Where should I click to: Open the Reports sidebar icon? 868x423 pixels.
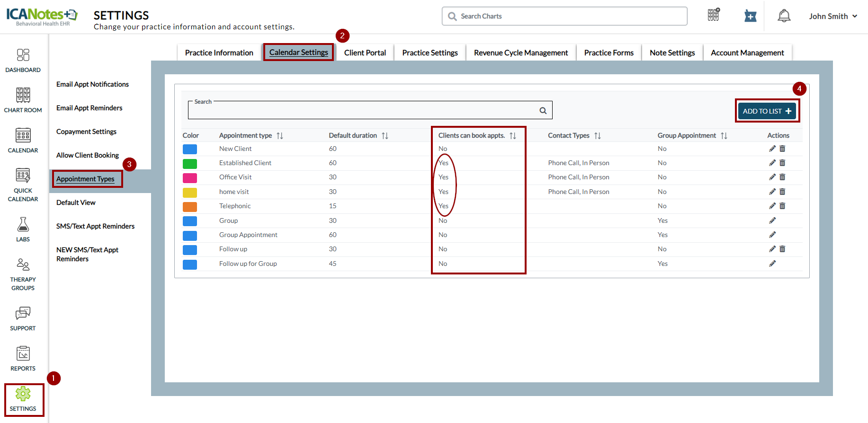(23, 359)
